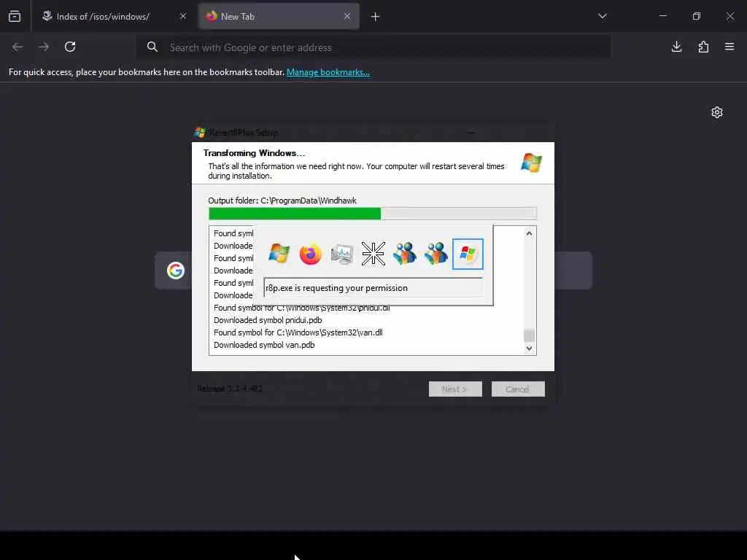Close the New Tab tab

347,16
